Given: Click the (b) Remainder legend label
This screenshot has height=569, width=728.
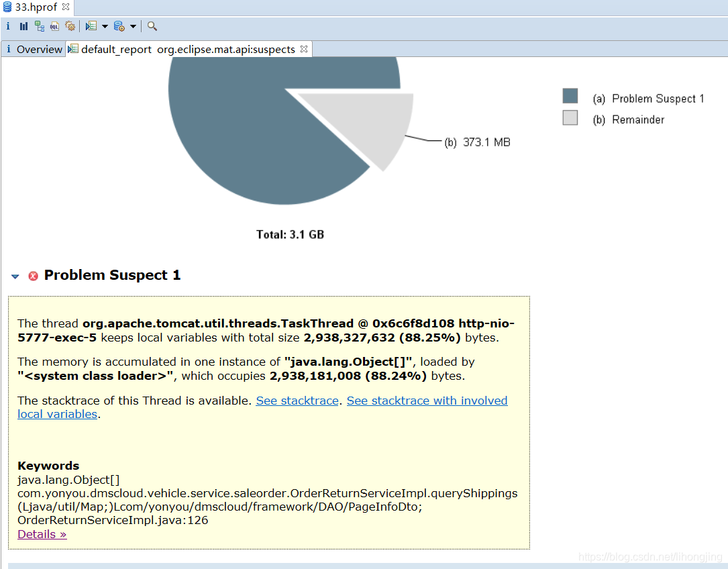Looking at the screenshot, I should point(628,120).
